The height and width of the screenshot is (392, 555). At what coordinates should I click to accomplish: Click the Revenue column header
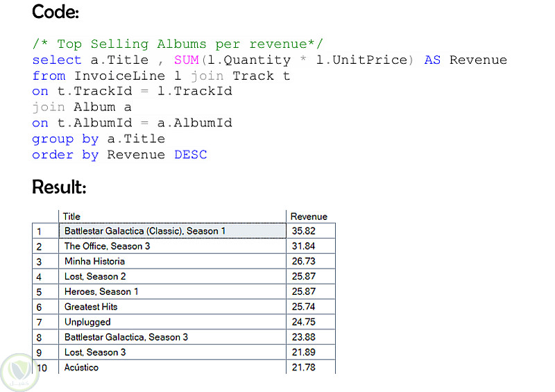click(309, 216)
